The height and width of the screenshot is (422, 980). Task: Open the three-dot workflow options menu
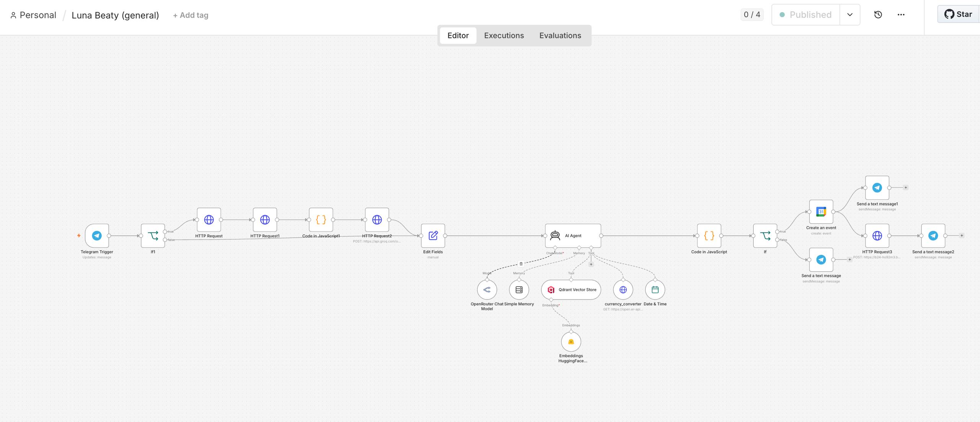coord(901,15)
